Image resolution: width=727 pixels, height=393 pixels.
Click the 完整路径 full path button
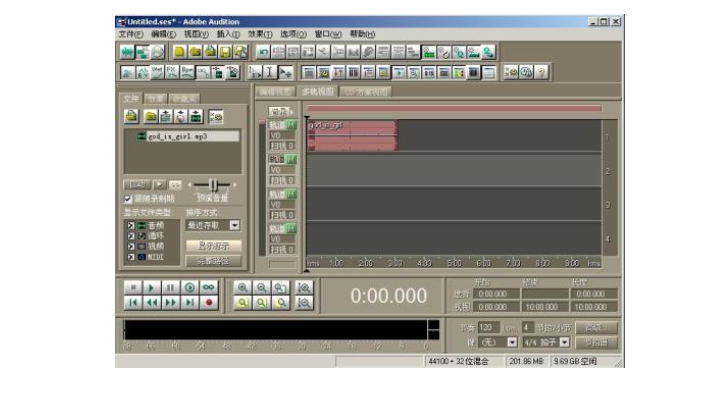point(213,261)
